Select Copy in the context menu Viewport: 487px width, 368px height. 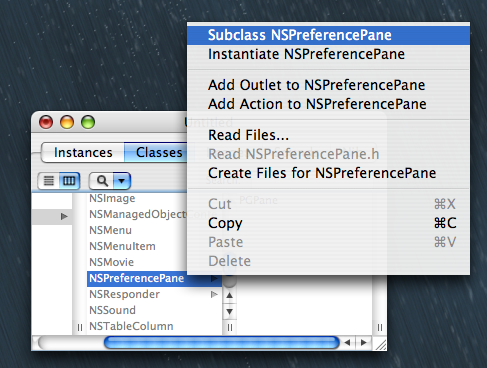tap(328, 223)
